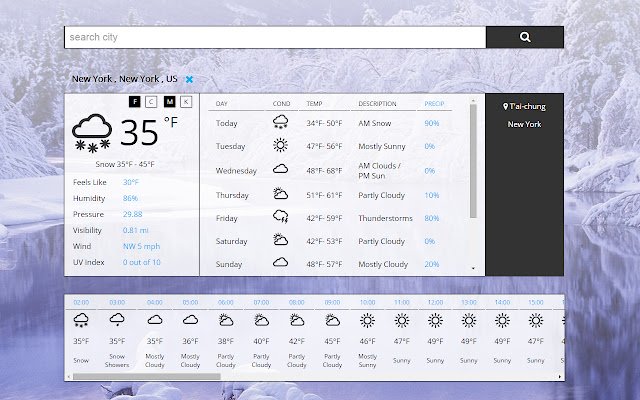Click the DESCRIPTION column header
Screen dimensions: 640x400
click(x=377, y=104)
